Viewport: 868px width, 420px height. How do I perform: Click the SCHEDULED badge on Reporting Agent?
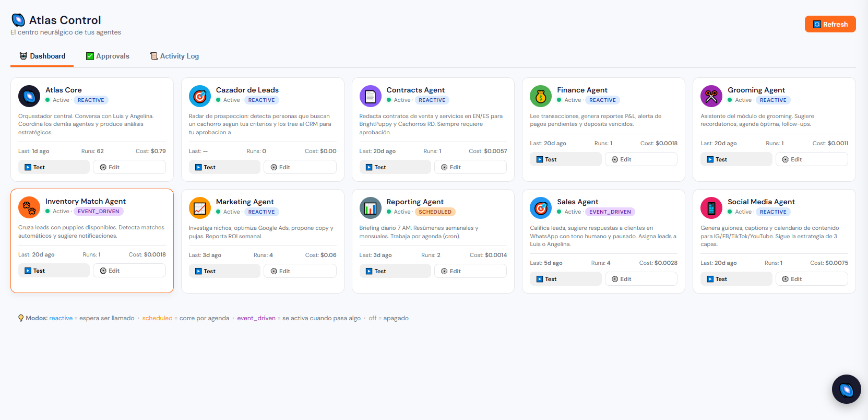(435, 212)
